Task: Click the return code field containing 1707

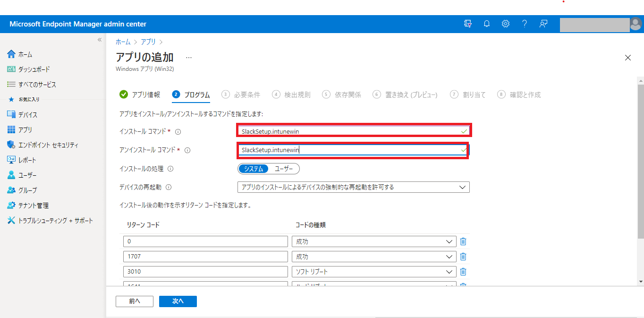Action: [x=205, y=257]
